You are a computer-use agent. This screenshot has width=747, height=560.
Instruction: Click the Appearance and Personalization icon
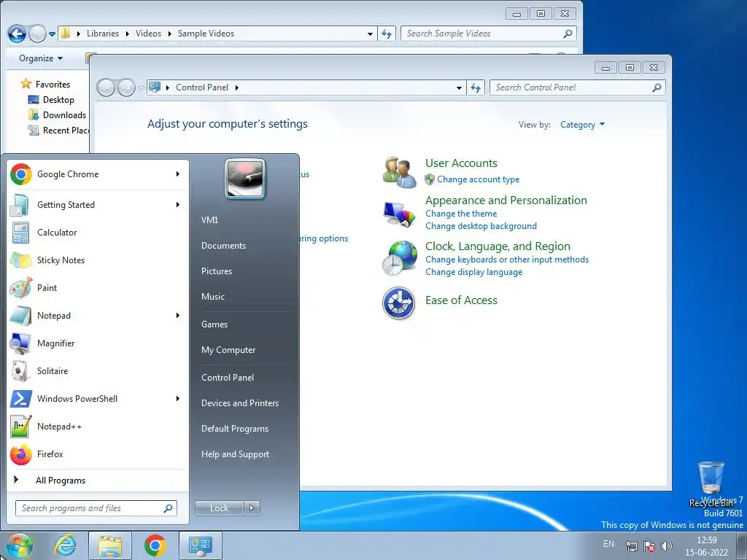(x=399, y=214)
